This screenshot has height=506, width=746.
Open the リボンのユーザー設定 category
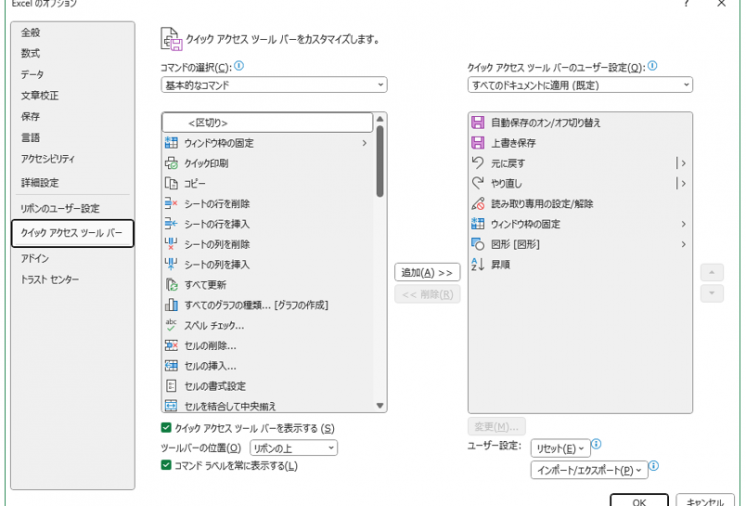60,208
